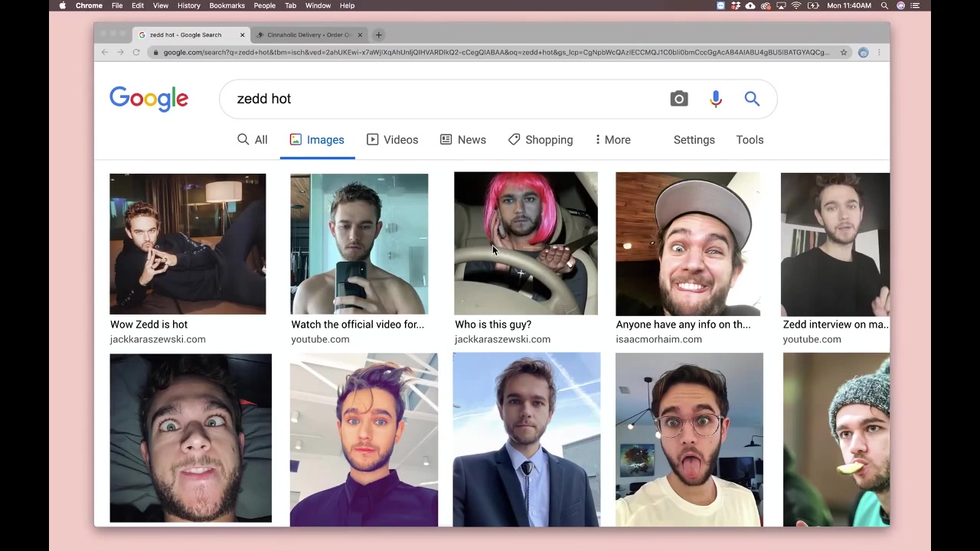Open 'Watch the official video for...' link
Viewport: 980px width, 551px height.
pyautogui.click(x=358, y=324)
